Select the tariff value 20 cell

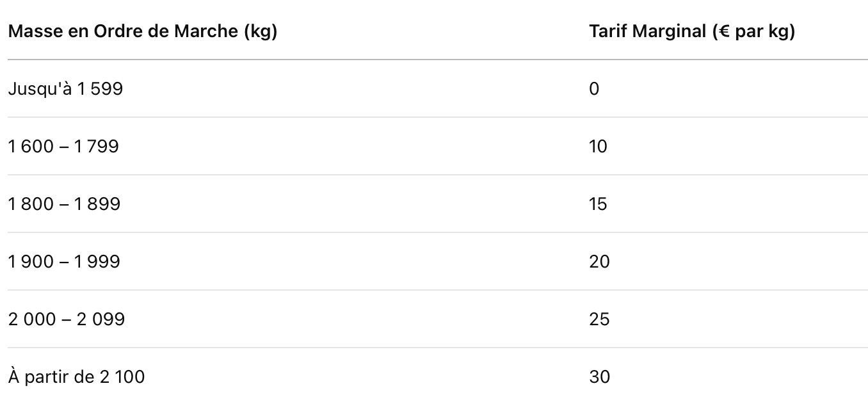click(599, 261)
